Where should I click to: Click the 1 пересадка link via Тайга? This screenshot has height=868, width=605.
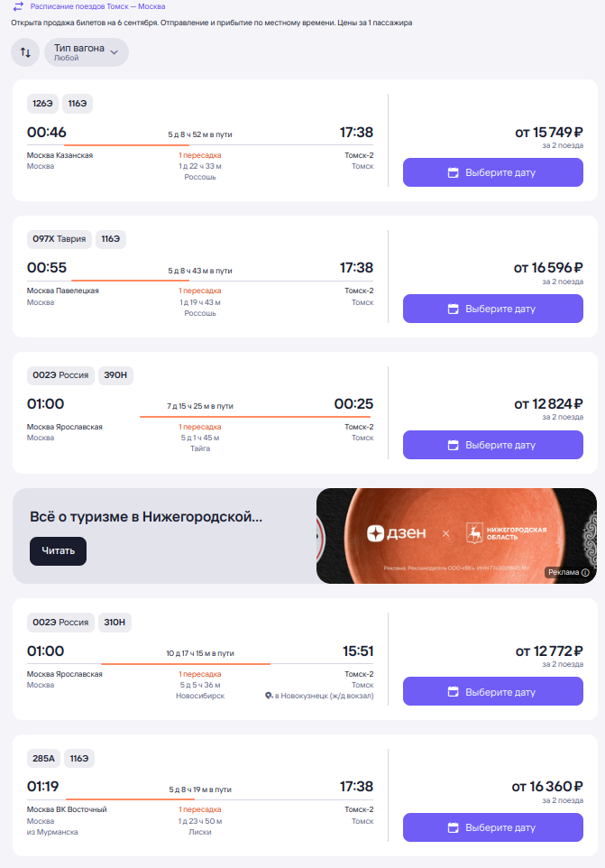click(199, 427)
